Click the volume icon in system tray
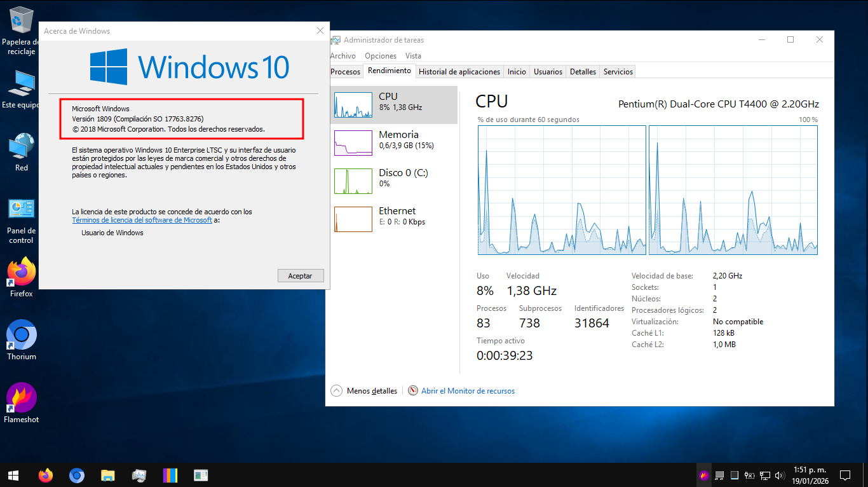The height and width of the screenshot is (487, 868). (x=780, y=475)
